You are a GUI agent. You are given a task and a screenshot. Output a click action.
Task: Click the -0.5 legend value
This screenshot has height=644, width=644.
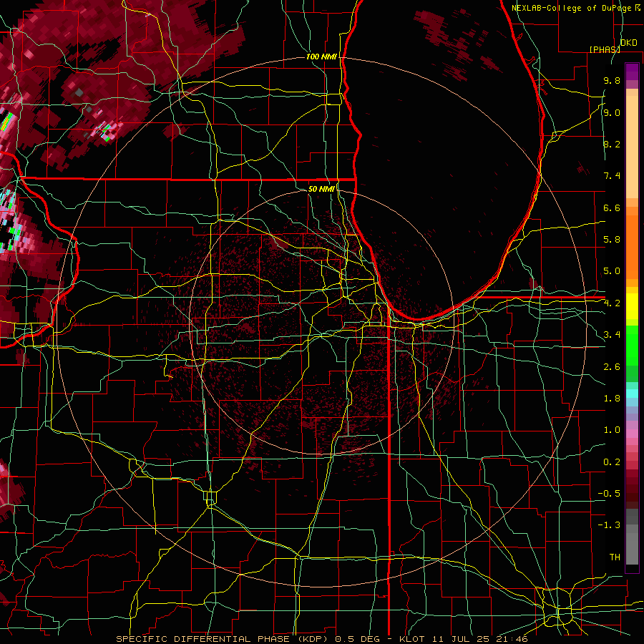(x=609, y=494)
